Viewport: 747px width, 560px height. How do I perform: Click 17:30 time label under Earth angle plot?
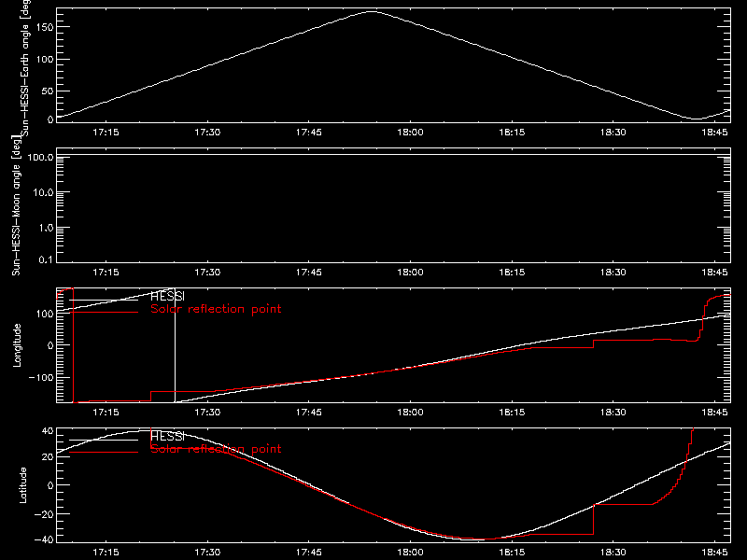tap(207, 132)
